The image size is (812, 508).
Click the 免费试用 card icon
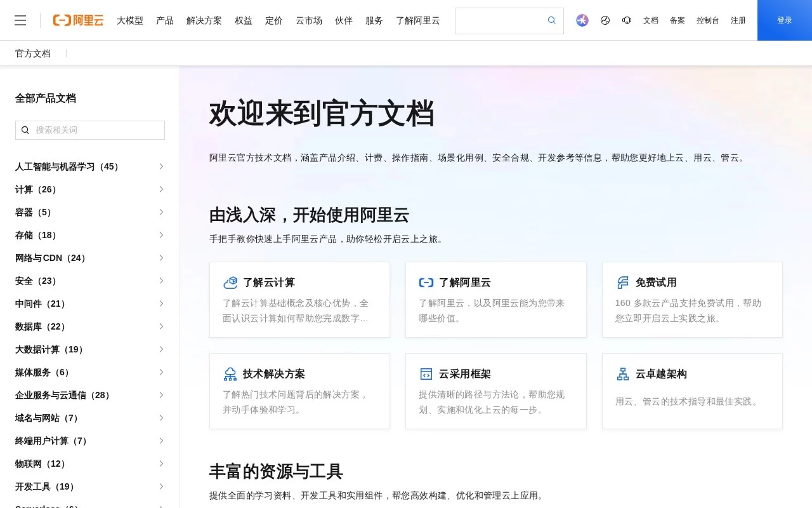pos(623,283)
